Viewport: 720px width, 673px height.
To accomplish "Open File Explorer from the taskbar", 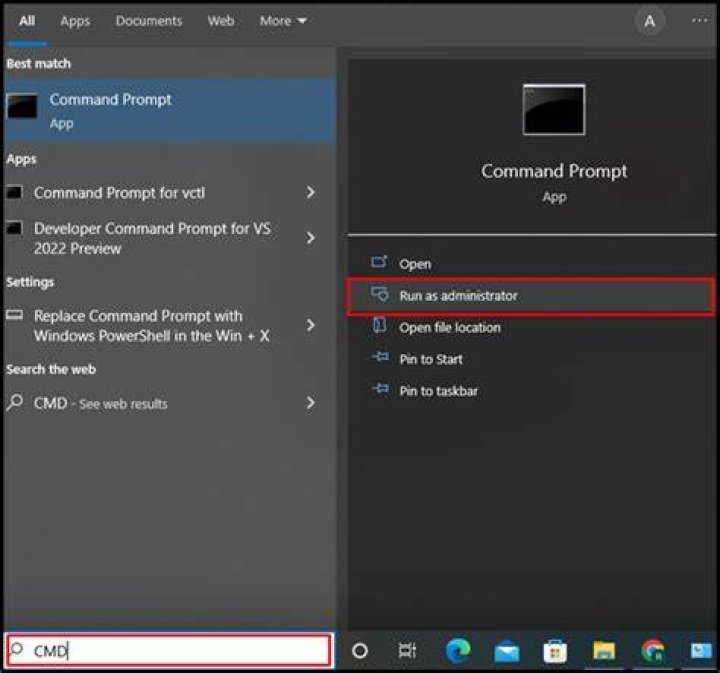I will (603, 651).
